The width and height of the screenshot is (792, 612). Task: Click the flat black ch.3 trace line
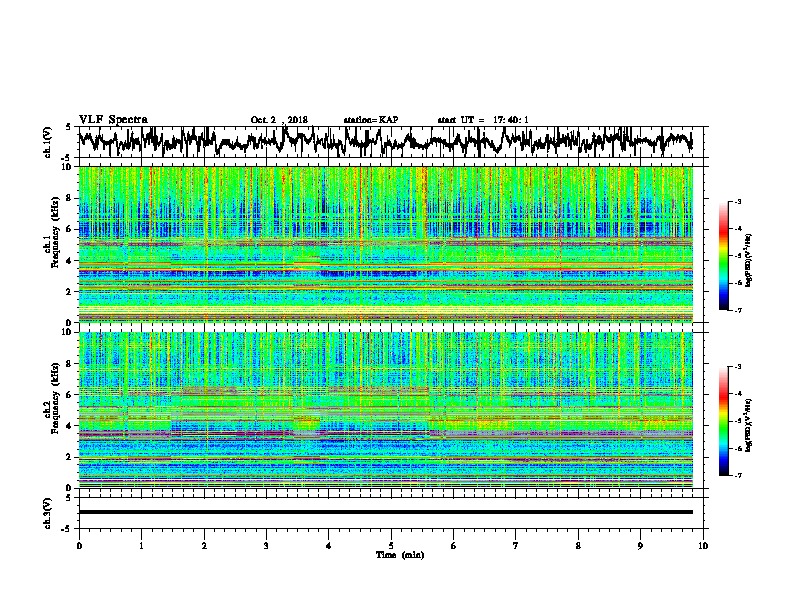[x=386, y=512]
